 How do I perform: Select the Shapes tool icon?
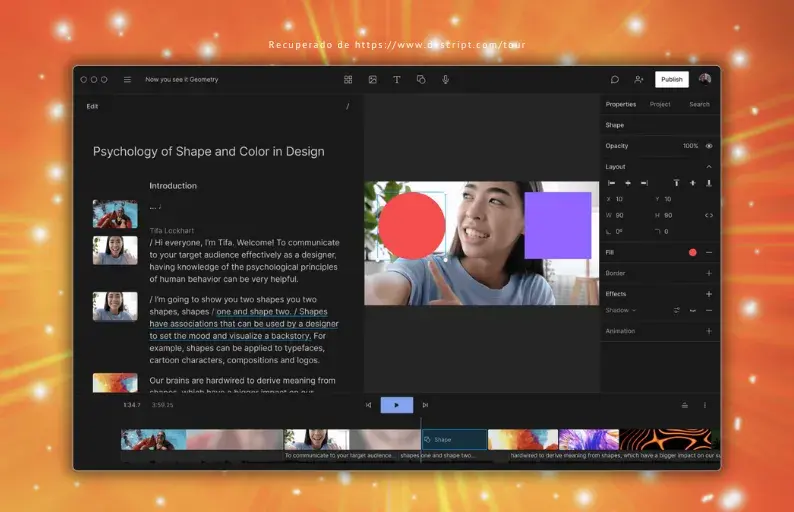tap(421, 79)
